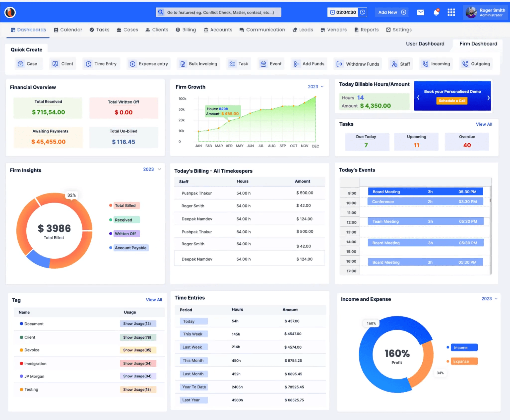This screenshot has height=420, width=510.
Task: Switch to the User Dashboard tab
Action: coord(425,44)
